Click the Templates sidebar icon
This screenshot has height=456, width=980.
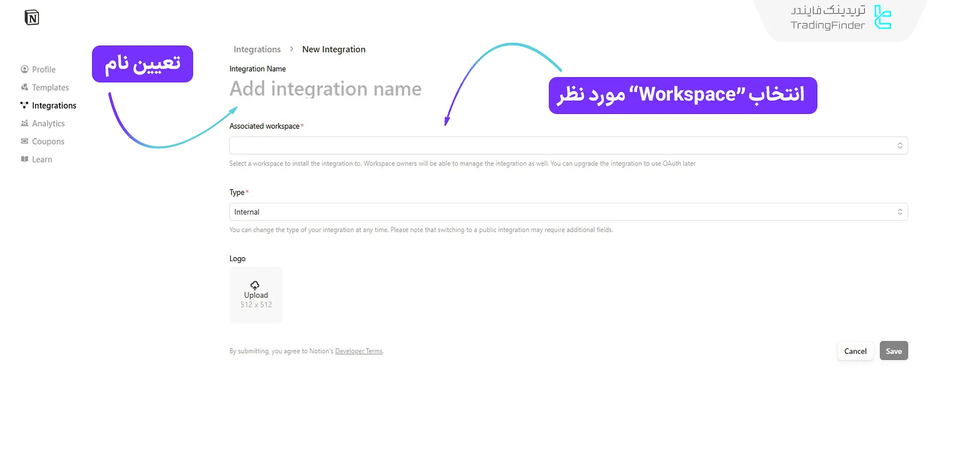pos(25,87)
